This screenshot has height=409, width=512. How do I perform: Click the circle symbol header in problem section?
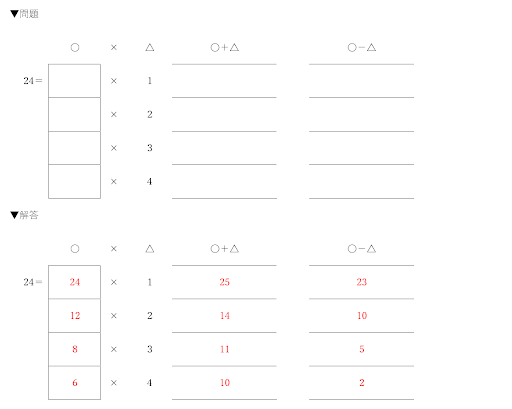(x=75, y=48)
